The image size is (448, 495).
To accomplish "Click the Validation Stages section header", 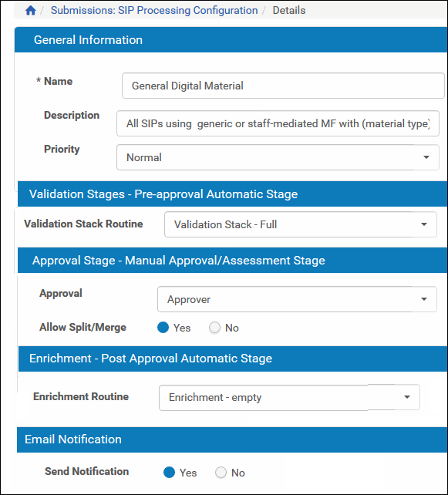I will click(232, 194).
